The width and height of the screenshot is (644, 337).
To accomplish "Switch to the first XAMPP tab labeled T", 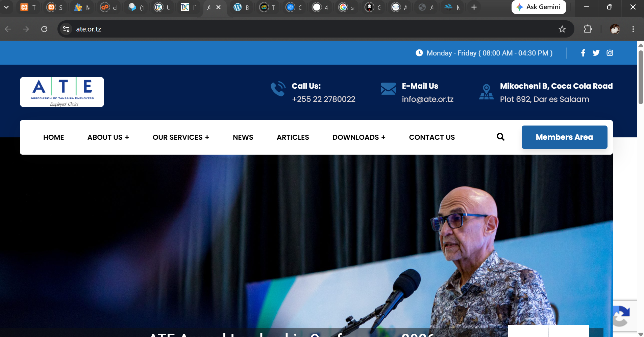I will click(x=28, y=7).
